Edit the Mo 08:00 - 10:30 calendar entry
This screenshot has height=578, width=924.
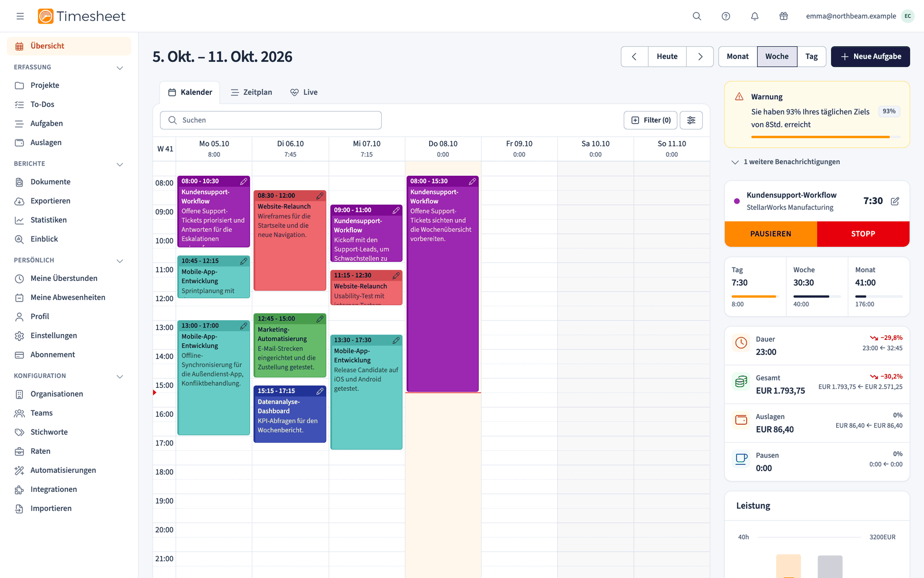point(244,181)
